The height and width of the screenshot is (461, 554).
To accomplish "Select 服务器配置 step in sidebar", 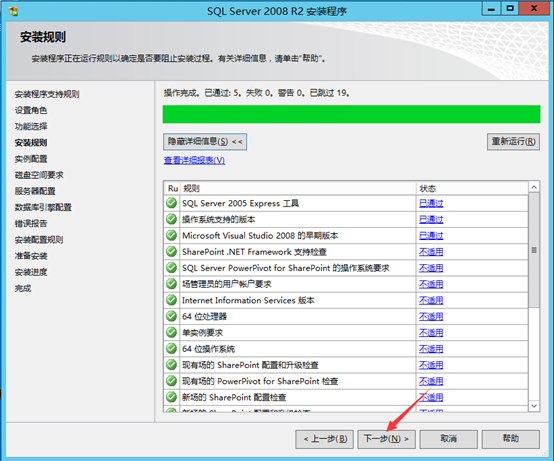I will click(x=35, y=191).
